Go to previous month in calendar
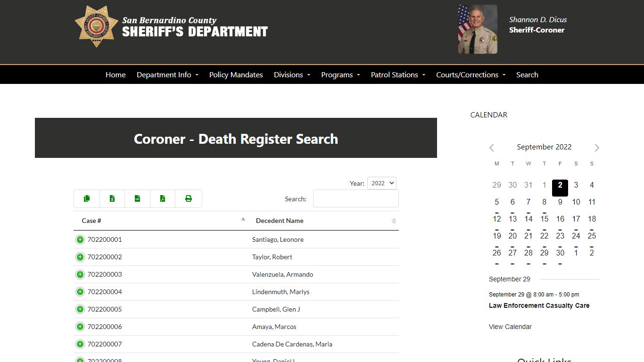The height and width of the screenshot is (362, 644). [491, 148]
